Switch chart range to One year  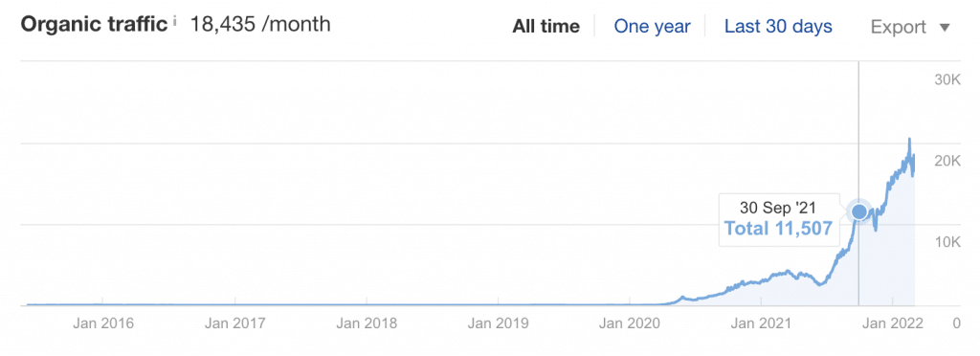coord(652,27)
